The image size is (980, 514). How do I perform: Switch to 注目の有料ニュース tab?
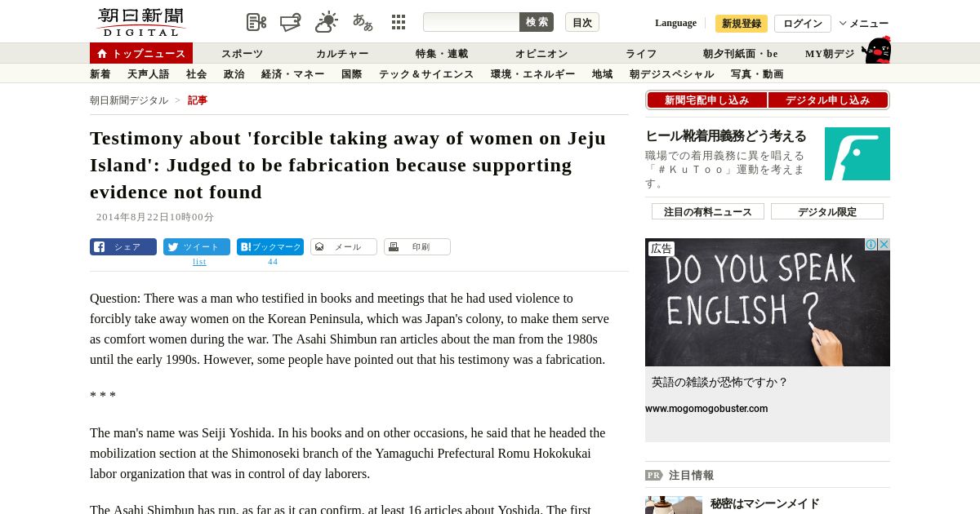tap(708, 211)
